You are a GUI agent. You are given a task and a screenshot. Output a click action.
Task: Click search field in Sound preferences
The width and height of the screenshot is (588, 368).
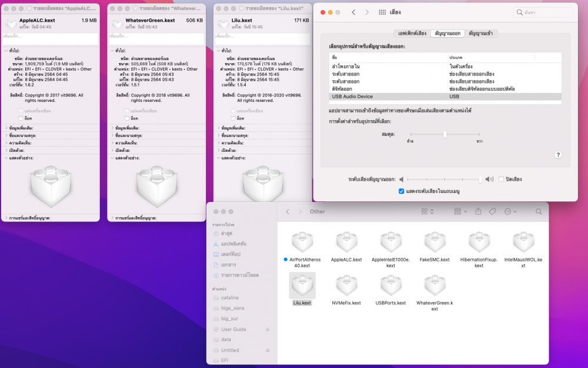[543, 12]
